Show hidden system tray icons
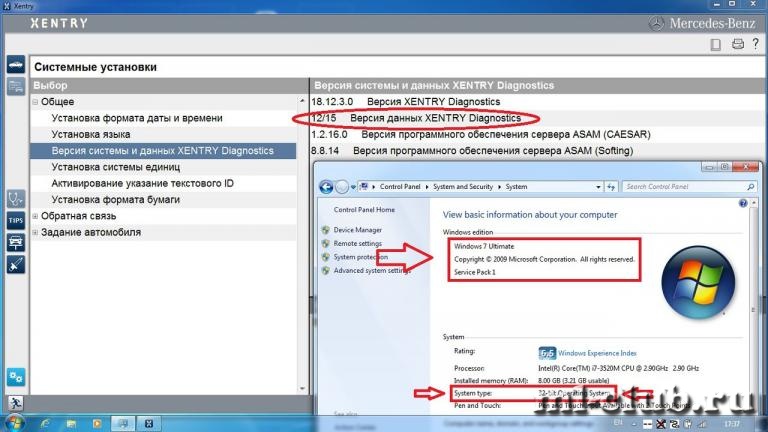 [x=634, y=424]
